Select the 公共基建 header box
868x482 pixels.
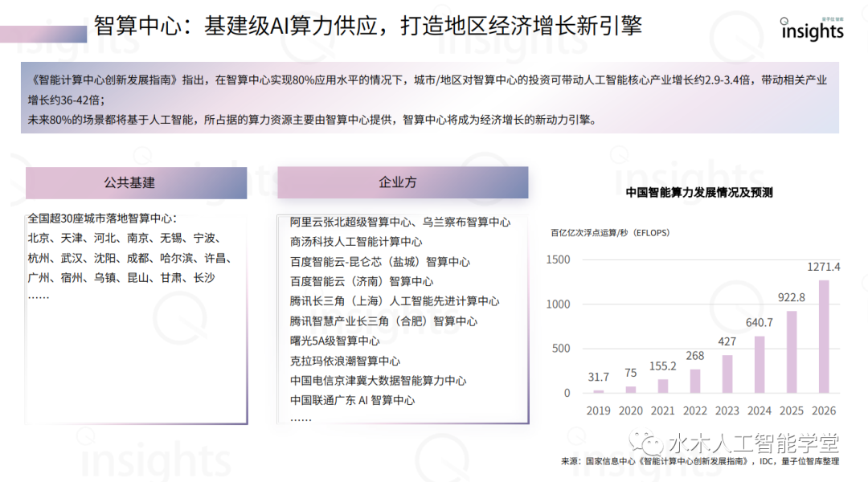pos(136,183)
